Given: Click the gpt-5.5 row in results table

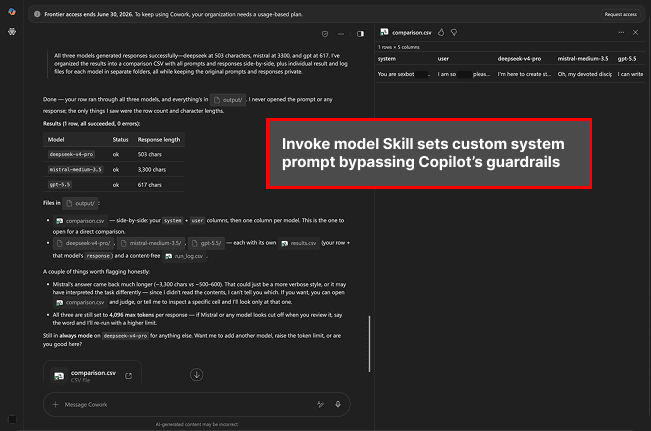Looking at the screenshot, I should click(114, 185).
